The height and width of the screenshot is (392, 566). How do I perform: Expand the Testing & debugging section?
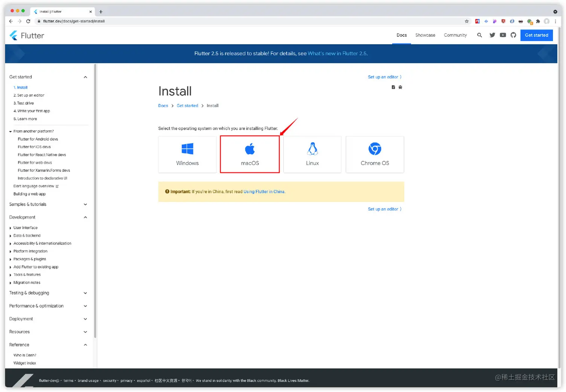[x=85, y=293]
